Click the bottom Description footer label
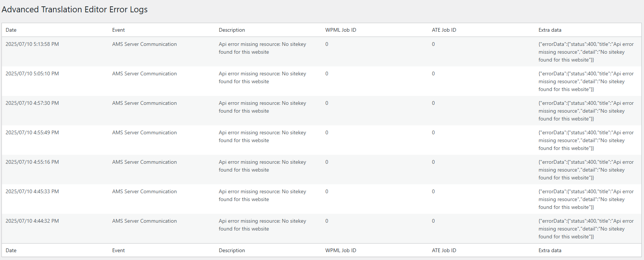Screen dimensions: 644x260 coord(232,250)
